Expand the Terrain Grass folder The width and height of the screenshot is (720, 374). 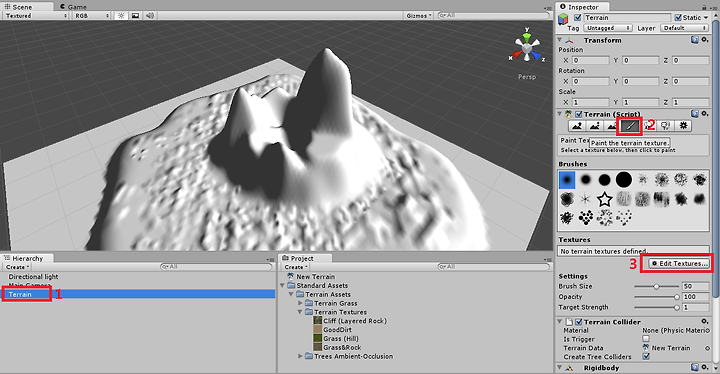click(x=300, y=303)
